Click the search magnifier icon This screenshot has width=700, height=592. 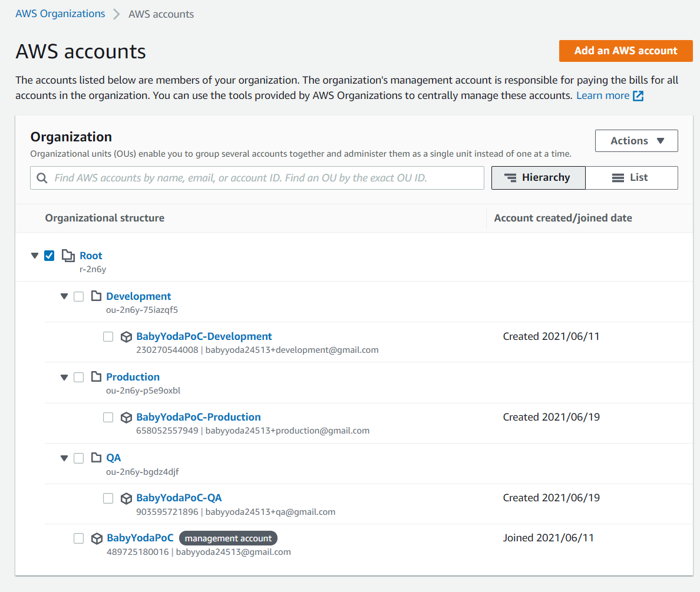(42, 178)
